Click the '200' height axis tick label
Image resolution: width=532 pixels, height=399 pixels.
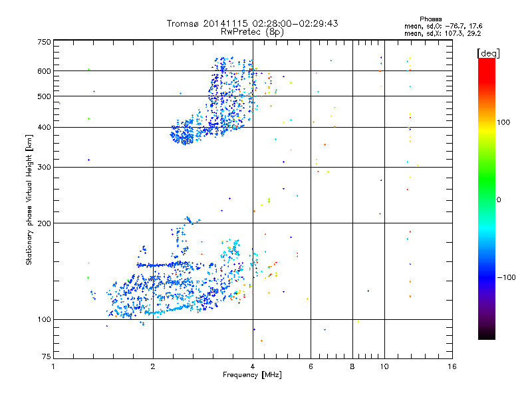click(44, 223)
